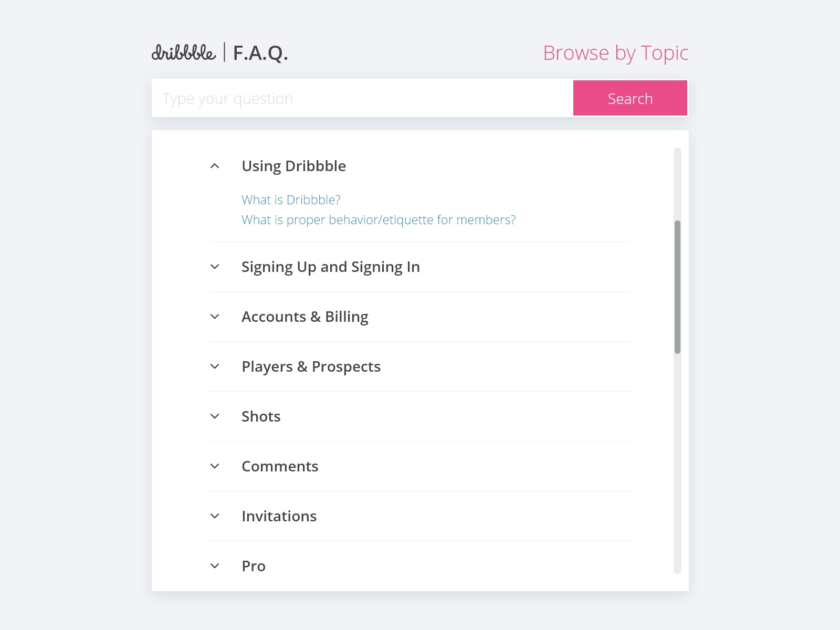
Task: Click the Accounts & Billing heading
Action: coord(304,317)
